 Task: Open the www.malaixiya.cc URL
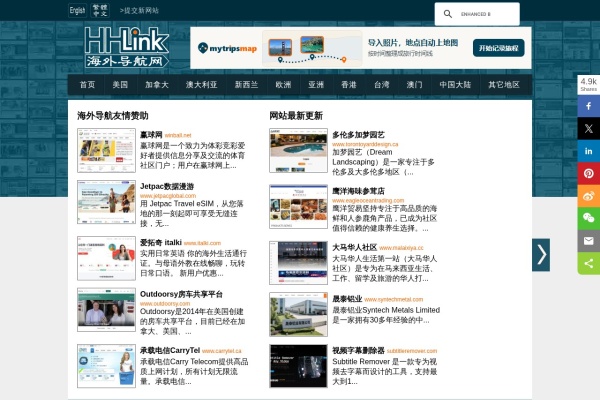click(401, 248)
